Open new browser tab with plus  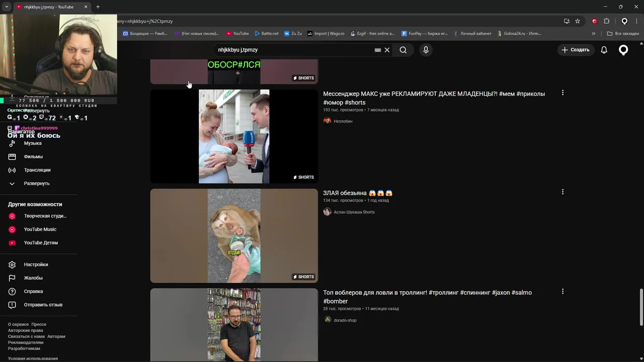coord(98,7)
